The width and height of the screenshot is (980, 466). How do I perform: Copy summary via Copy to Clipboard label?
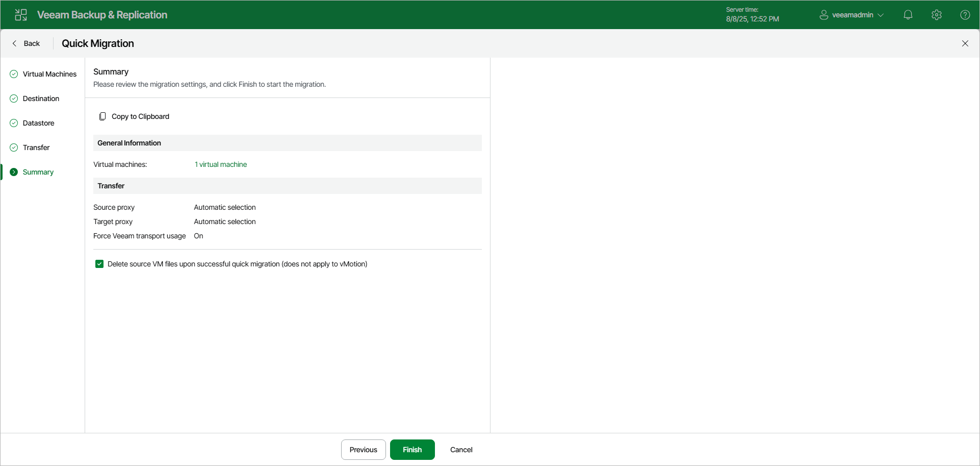(x=140, y=116)
